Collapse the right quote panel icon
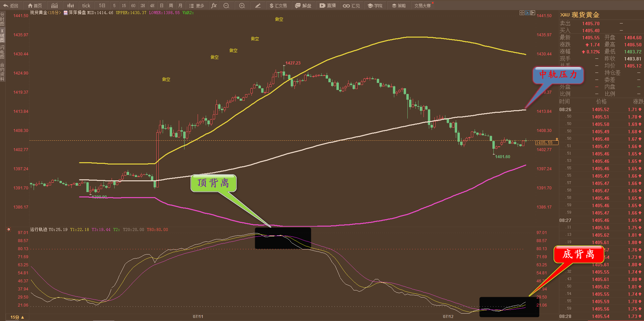644x321 pixels. tap(533, 13)
